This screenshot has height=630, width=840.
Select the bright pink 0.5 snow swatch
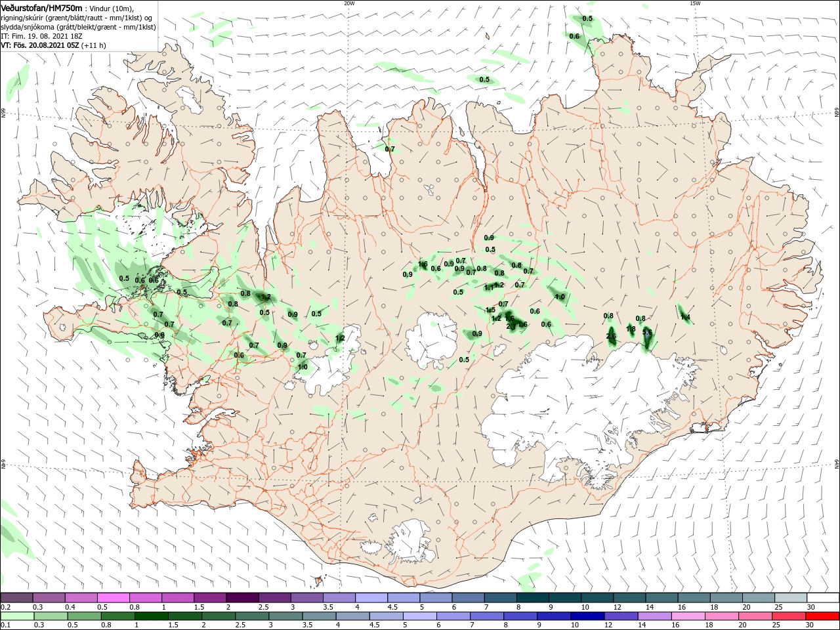point(114,598)
